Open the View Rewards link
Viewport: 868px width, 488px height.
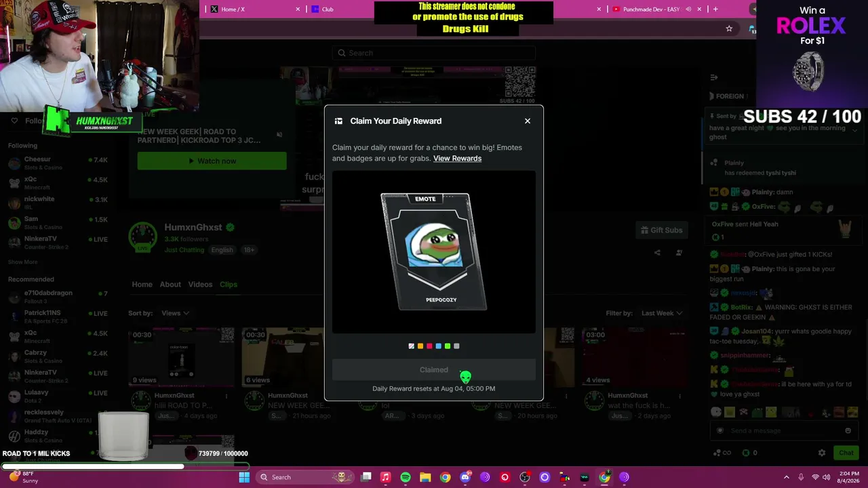(x=457, y=159)
